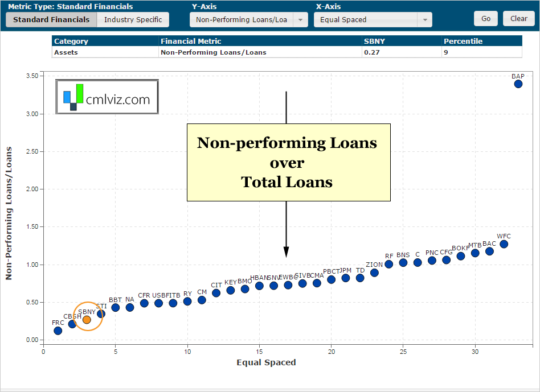This screenshot has height=392, width=540.
Task: Click the CFG data point
Action: pos(447,260)
